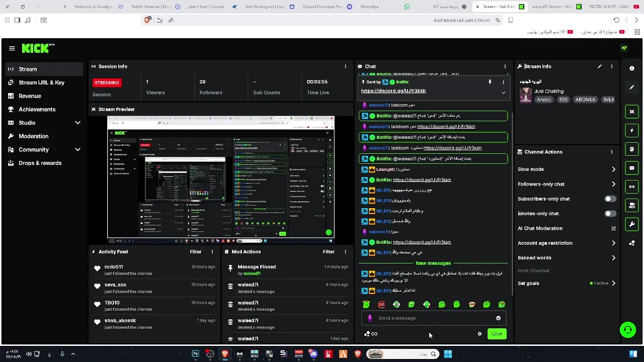Expand pinned message with chevron
This screenshot has width=644, height=362.
pos(503,93)
